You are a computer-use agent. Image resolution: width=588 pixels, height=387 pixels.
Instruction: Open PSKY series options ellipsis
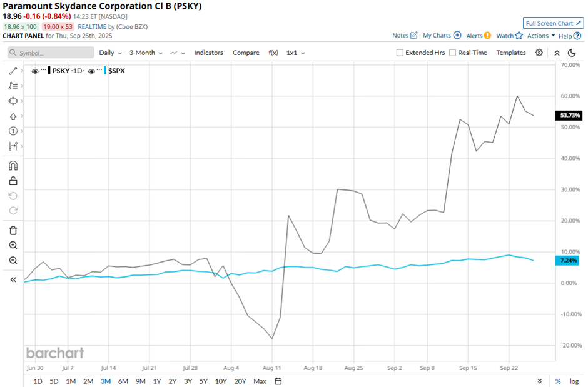pos(43,70)
